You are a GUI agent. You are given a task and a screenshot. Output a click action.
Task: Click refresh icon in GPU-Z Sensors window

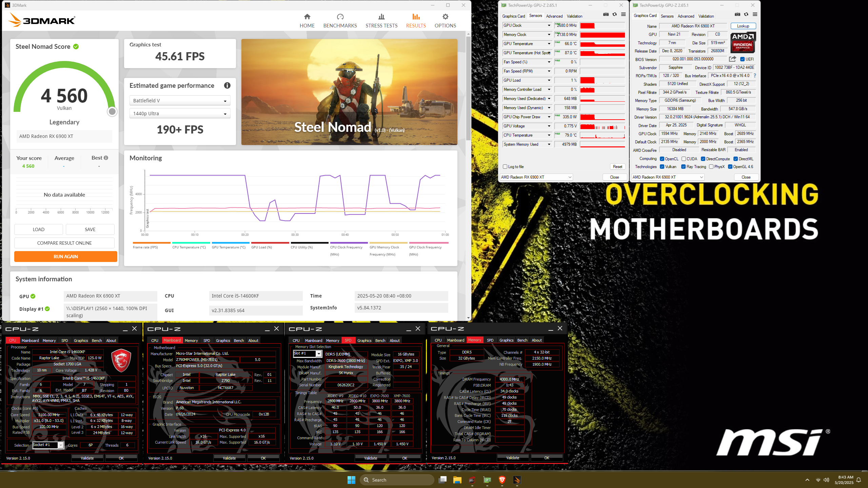(x=614, y=14)
